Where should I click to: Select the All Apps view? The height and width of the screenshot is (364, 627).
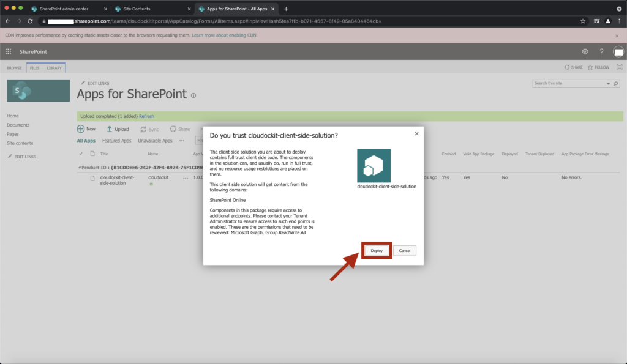point(86,141)
